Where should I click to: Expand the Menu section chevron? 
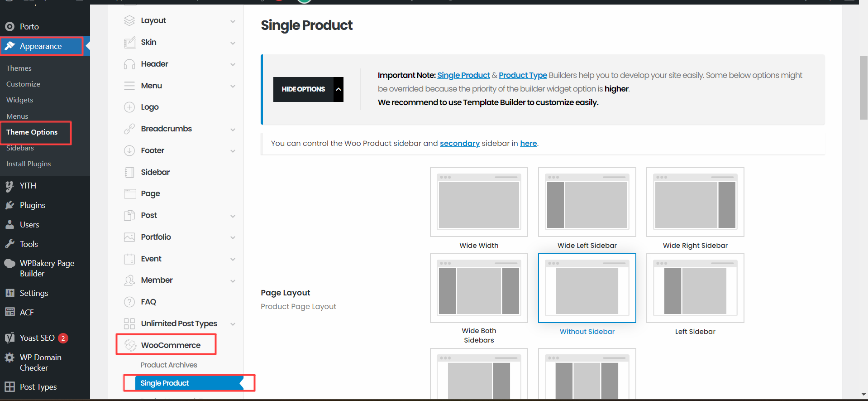click(233, 86)
